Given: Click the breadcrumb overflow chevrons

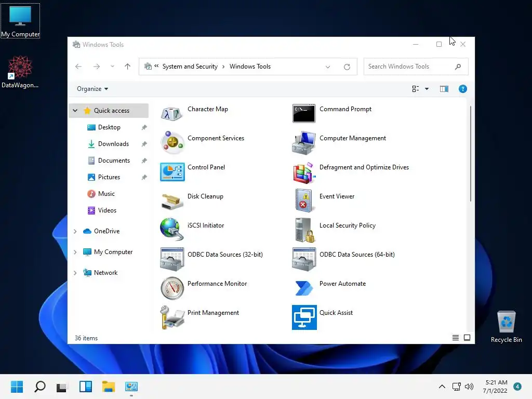Looking at the screenshot, I should point(156,66).
